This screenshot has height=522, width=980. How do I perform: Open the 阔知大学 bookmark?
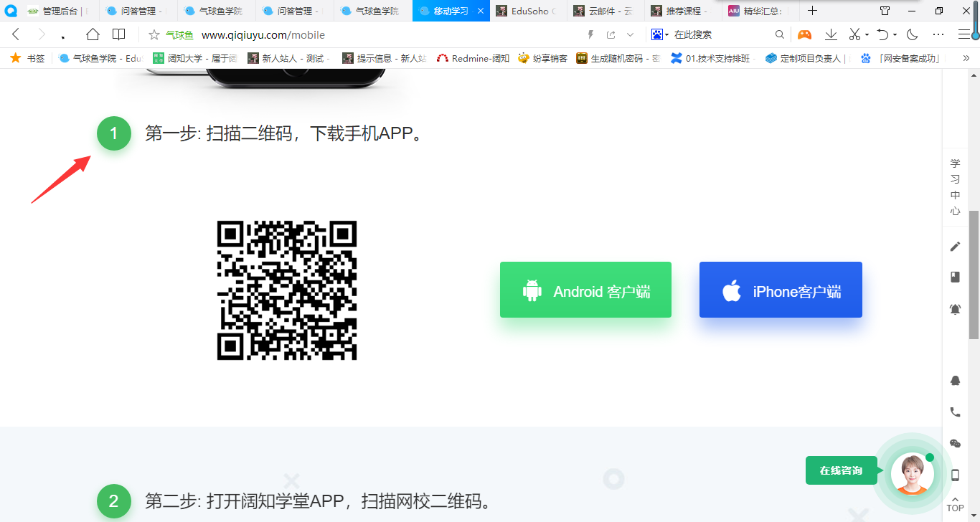(x=194, y=58)
